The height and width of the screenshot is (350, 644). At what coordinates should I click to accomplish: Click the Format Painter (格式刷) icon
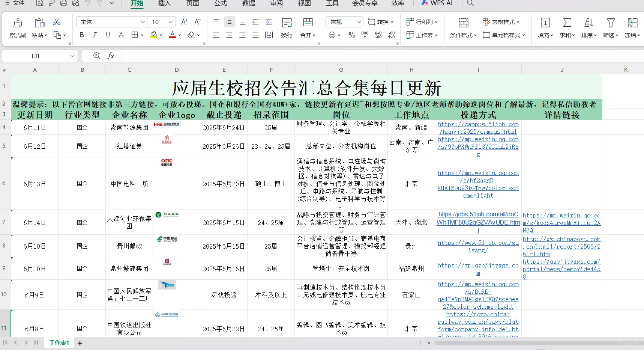click(x=18, y=23)
